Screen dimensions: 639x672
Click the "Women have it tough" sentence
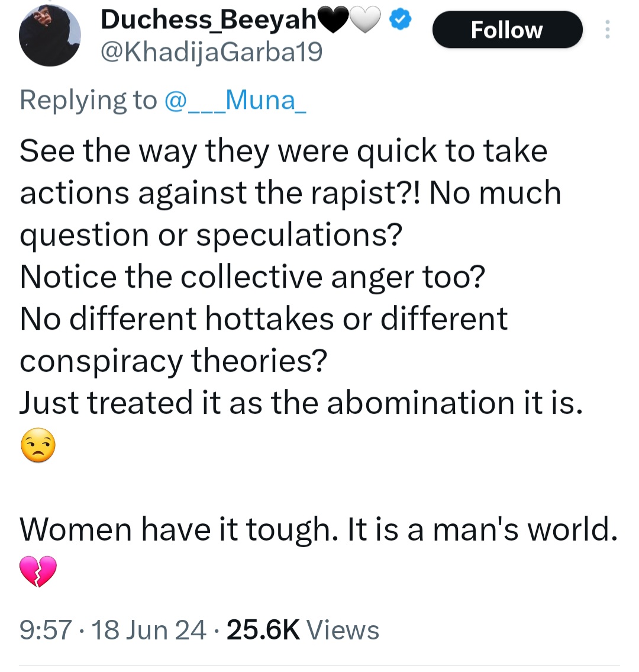tap(318, 529)
